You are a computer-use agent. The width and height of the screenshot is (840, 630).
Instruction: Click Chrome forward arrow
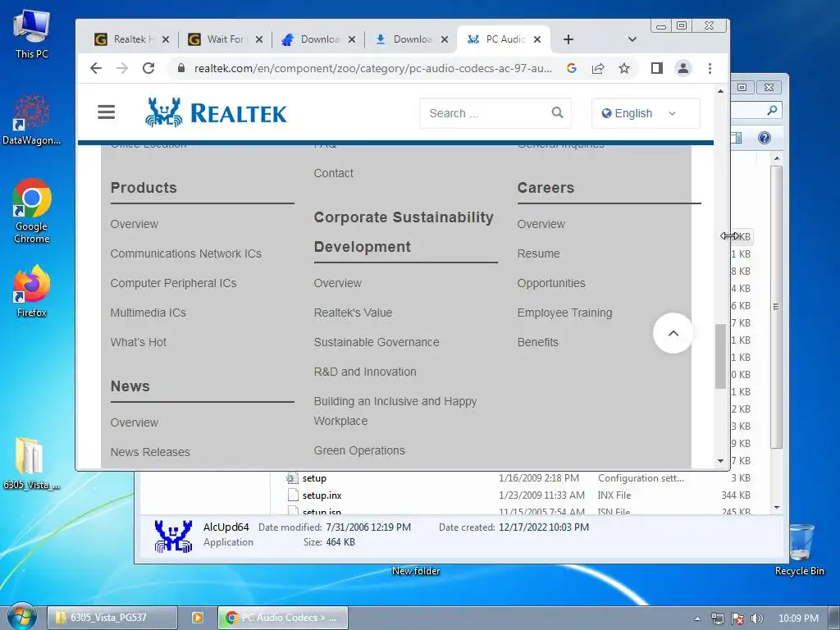click(x=122, y=68)
